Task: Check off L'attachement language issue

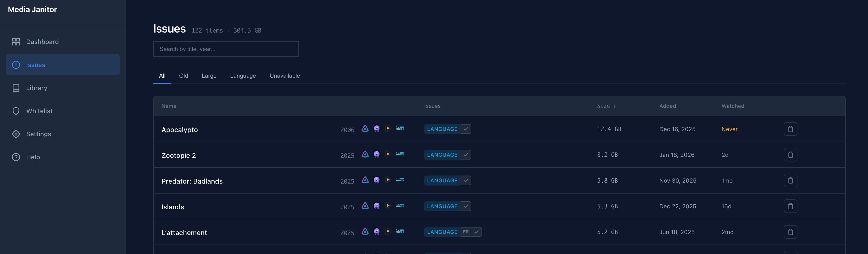Action: pos(476,232)
